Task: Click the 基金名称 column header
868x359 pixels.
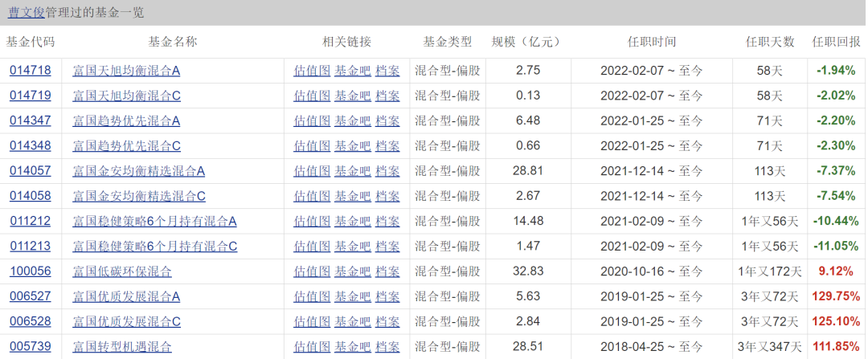Action: [172, 42]
